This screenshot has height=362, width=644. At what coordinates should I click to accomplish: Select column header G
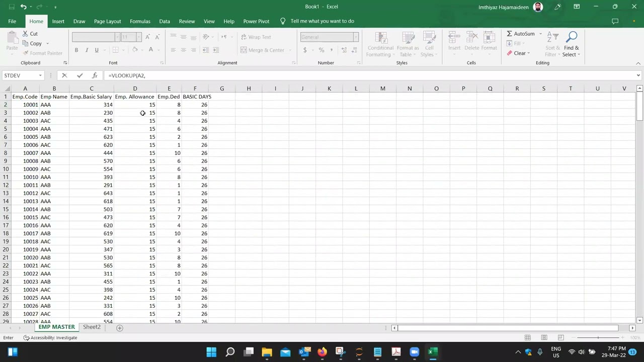(x=222, y=88)
